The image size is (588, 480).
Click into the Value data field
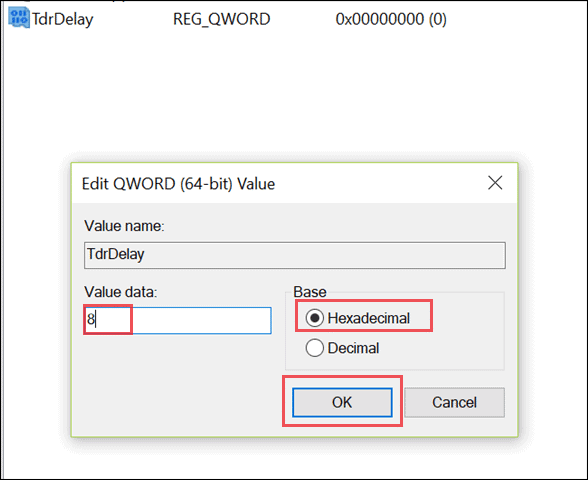pos(178,320)
